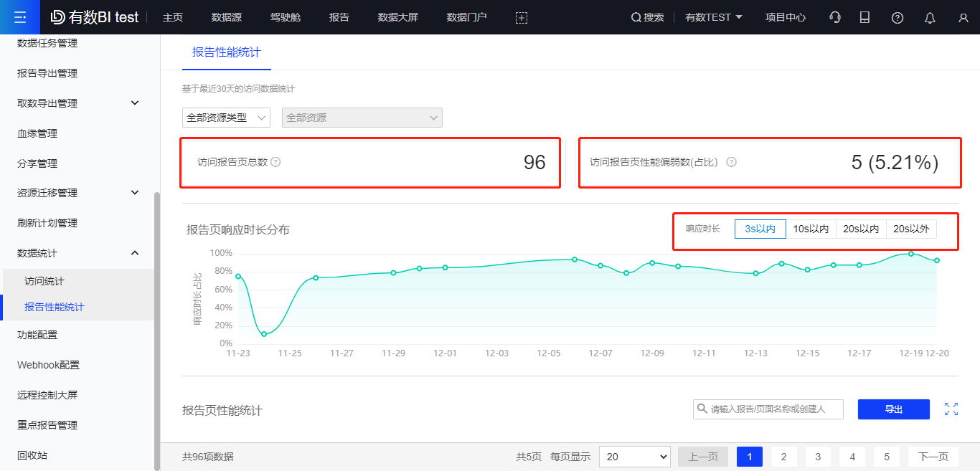Open the 全部资源类型 dropdown
Image resolution: width=980 pixels, height=471 pixels.
click(226, 117)
